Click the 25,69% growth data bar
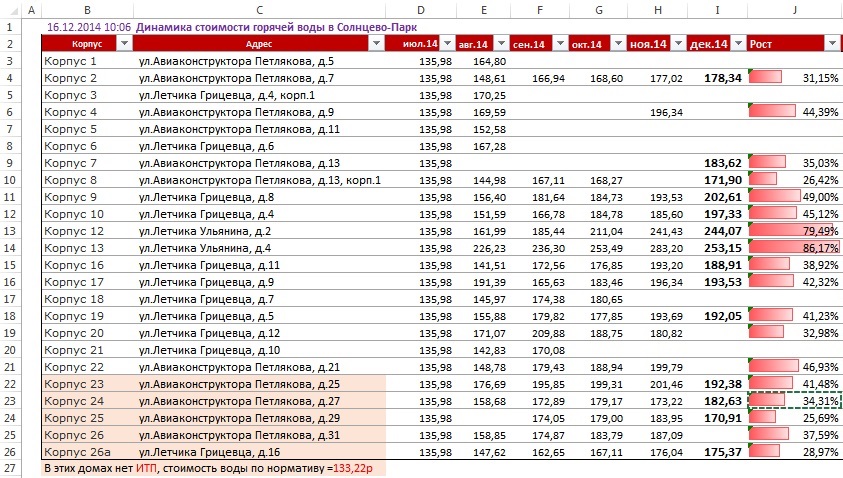The height and width of the screenshot is (478, 843). tap(762, 418)
